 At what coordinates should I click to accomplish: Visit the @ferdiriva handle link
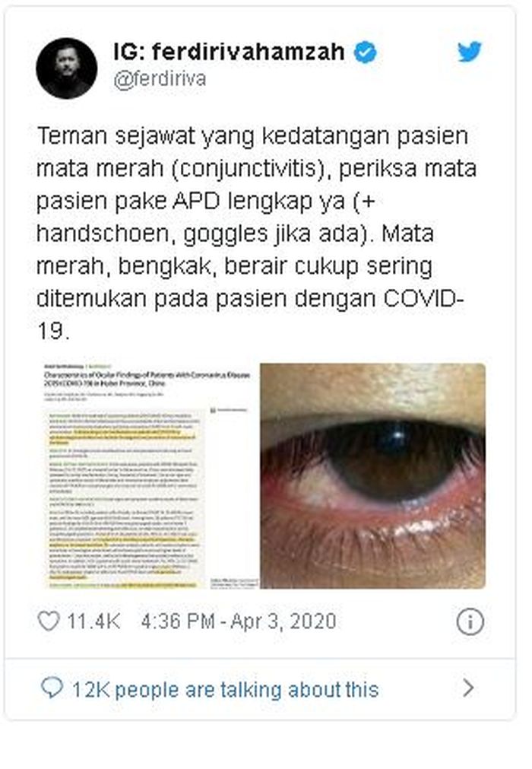point(160,79)
